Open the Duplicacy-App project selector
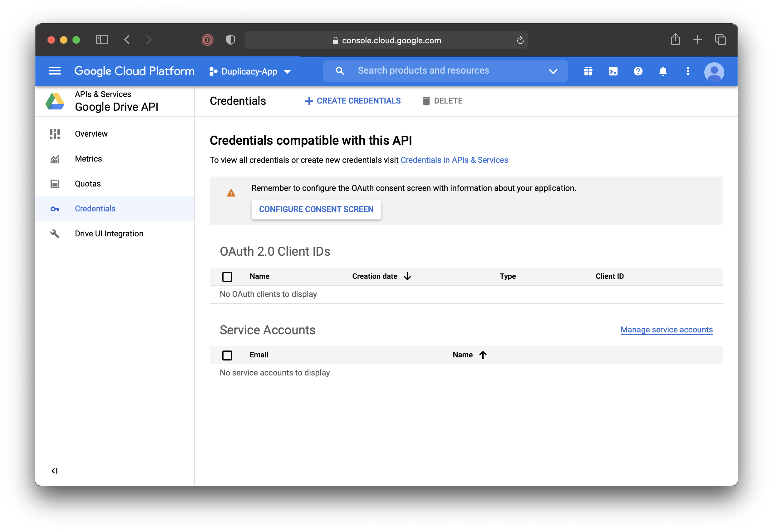Screen dimensions: 773x532 point(250,72)
